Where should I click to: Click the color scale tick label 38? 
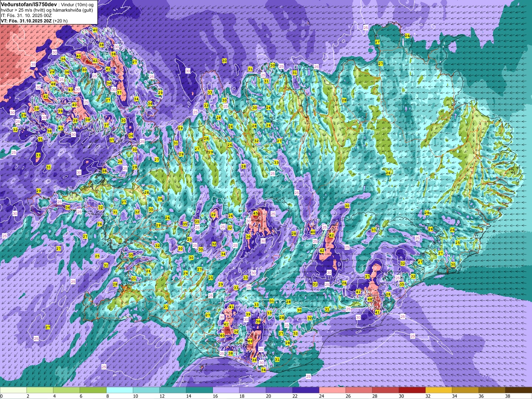507,396
